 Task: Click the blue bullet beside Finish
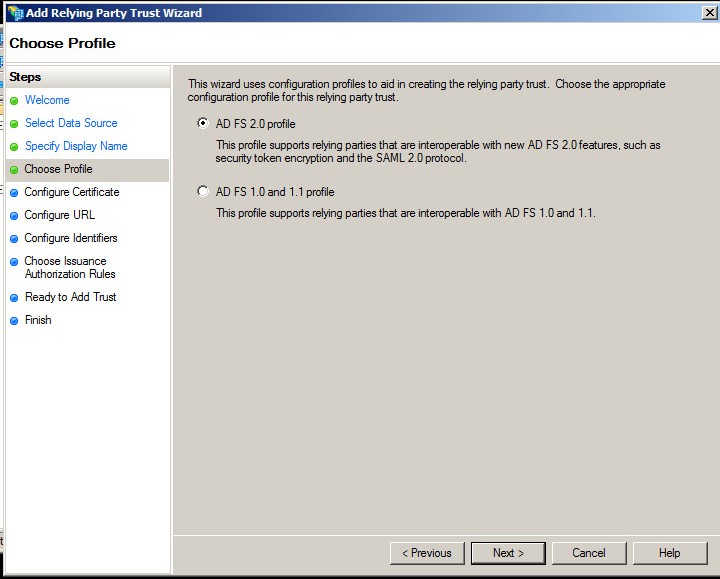(14, 320)
